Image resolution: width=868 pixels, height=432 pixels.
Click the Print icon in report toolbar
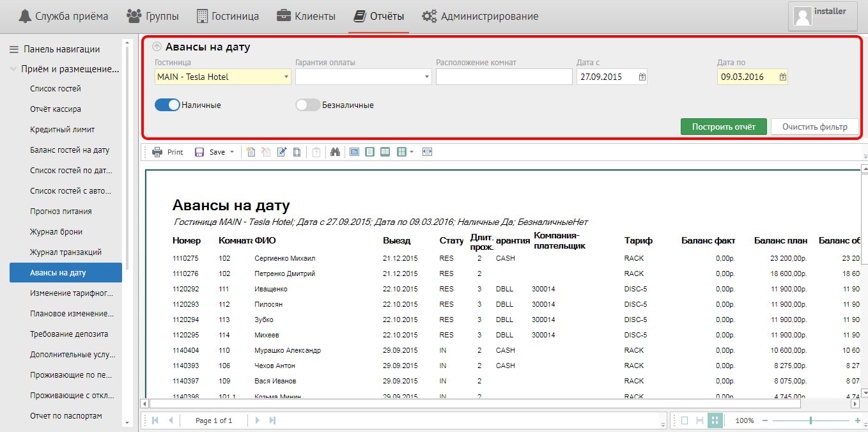pyautogui.click(x=157, y=152)
